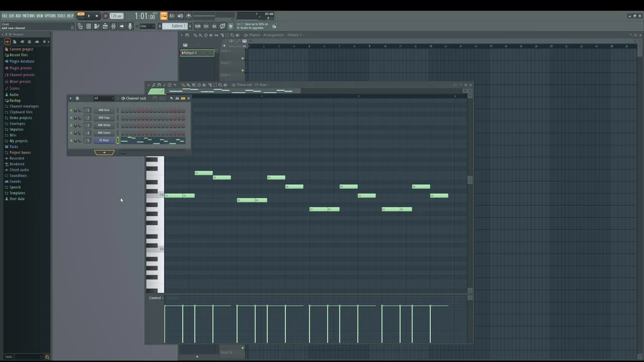Click piano keys icon above Pattern 1

[x=185, y=45]
